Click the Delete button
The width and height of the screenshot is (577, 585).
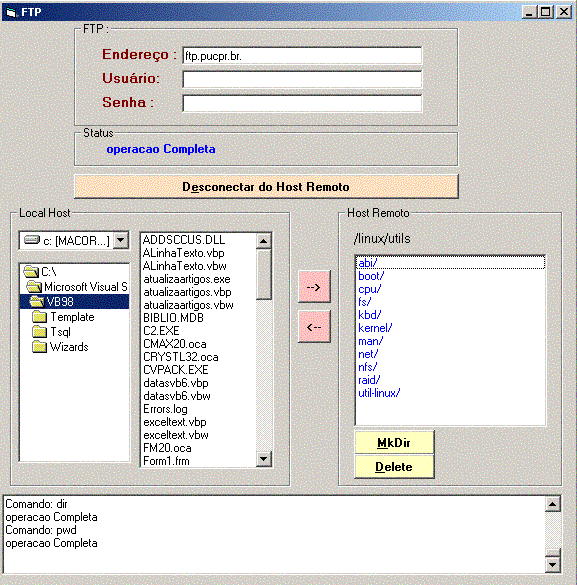[x=394, y=466]
